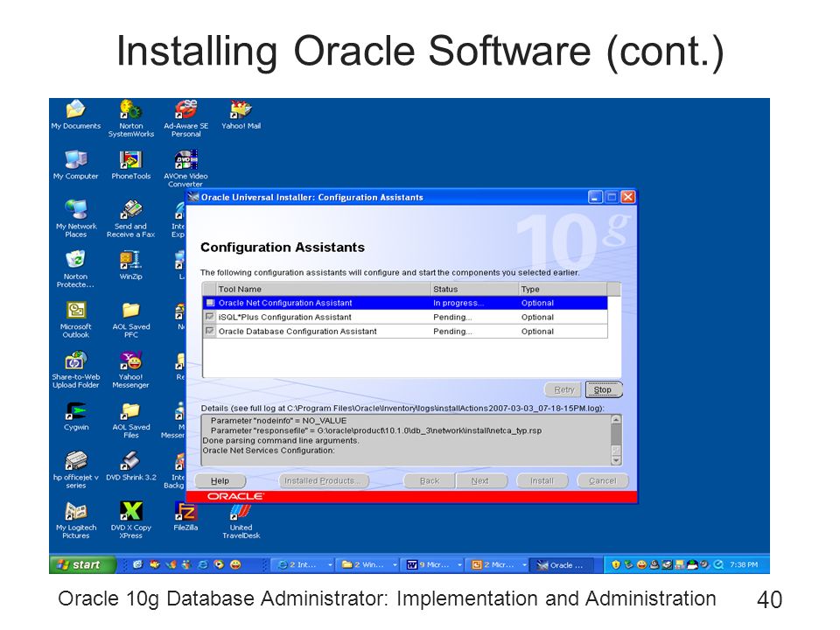Select 'Oracle Database Configuration Assistant' row text

coord(297,331)
